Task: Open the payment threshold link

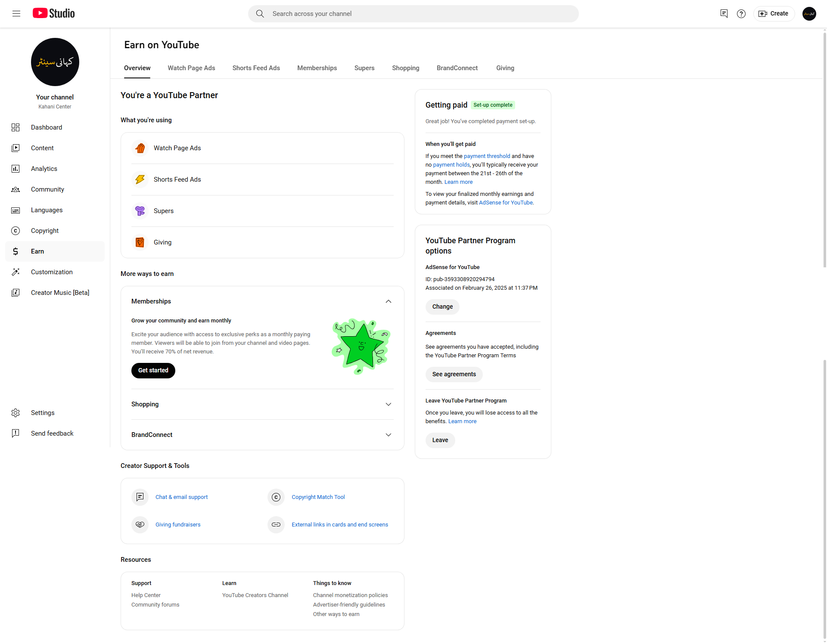Action: (x=487, y=156)
